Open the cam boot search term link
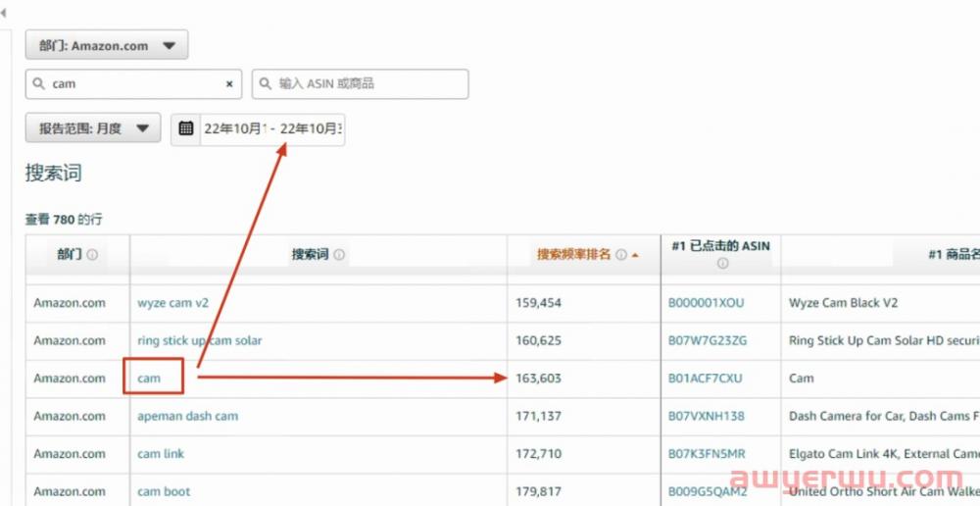Image resolution: width=980 pixels, height=506 pixels. [164, 491]
